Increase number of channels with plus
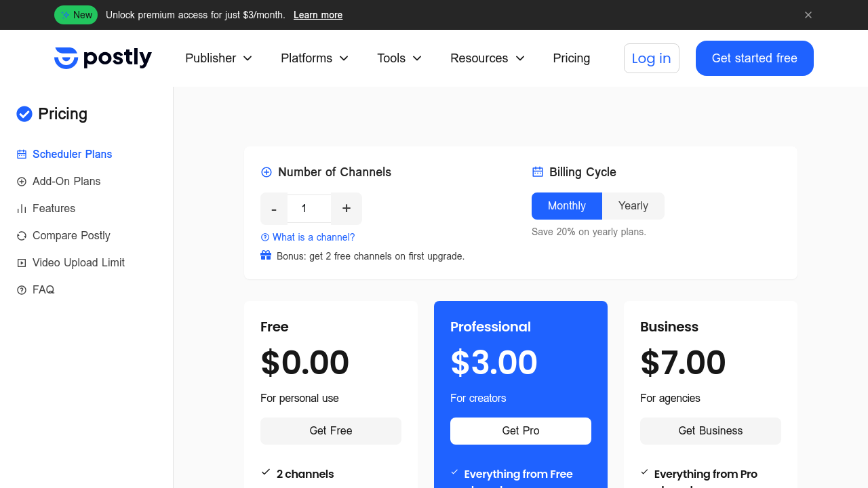The image size is (868, 488). (x=347, y=209)
